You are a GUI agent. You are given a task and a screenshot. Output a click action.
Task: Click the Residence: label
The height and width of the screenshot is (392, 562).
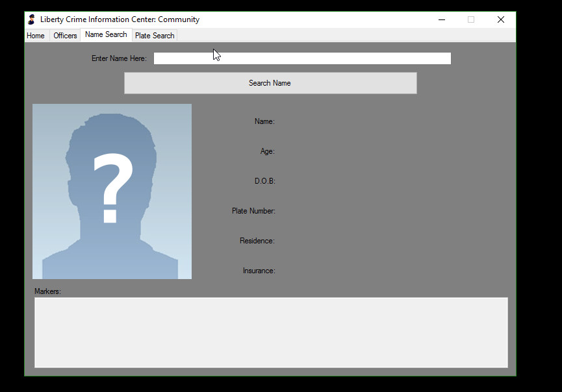tap(257, 241)
